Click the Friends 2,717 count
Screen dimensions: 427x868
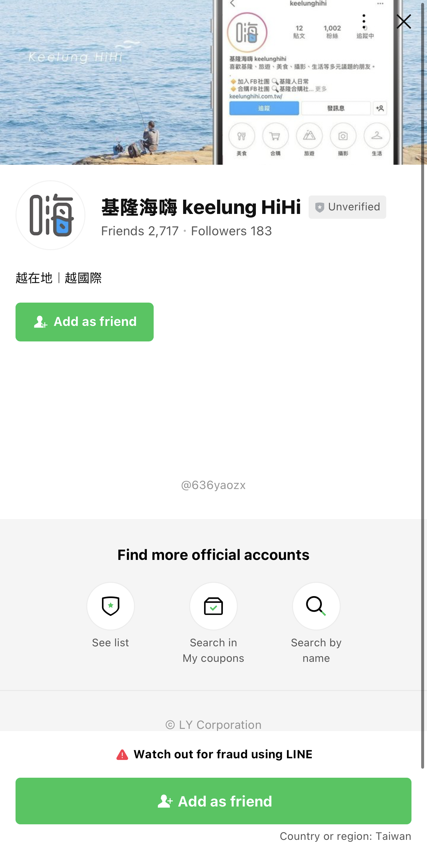[x=140, y=231]
